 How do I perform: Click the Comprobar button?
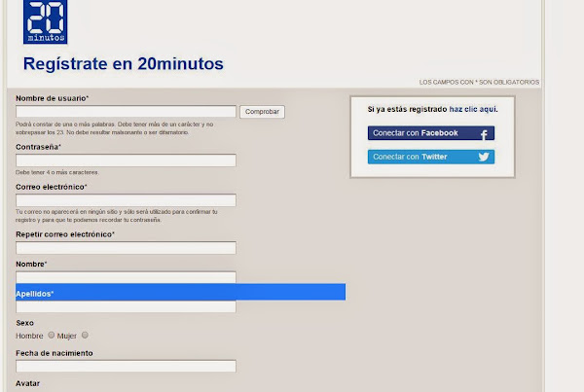coord(262,112)
